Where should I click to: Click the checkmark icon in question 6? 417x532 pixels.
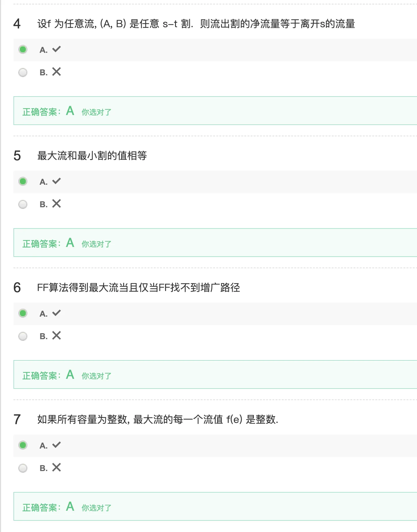point(57,313)
